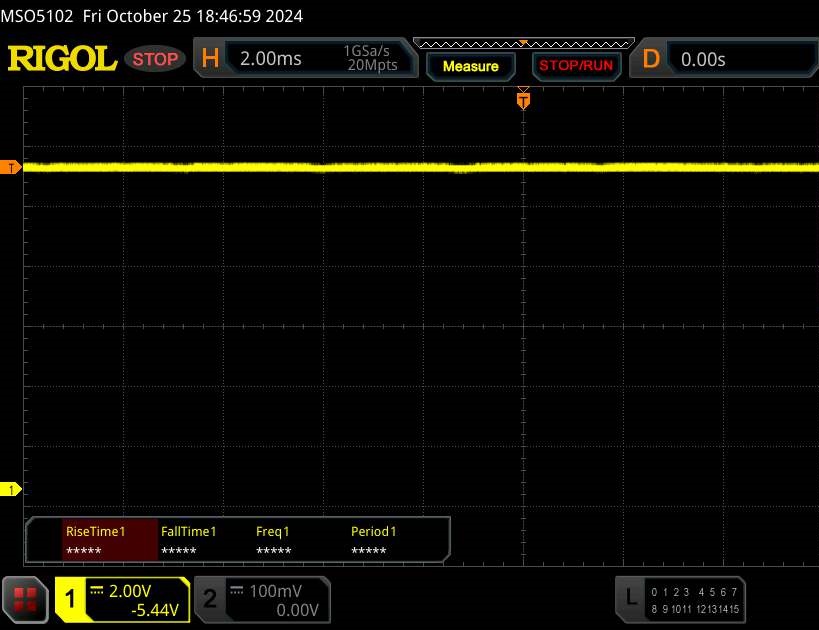Click the yellow channel 1 waveform trace
The height and width of the screenshot is (630, 819).
click(x=421, y=167)
